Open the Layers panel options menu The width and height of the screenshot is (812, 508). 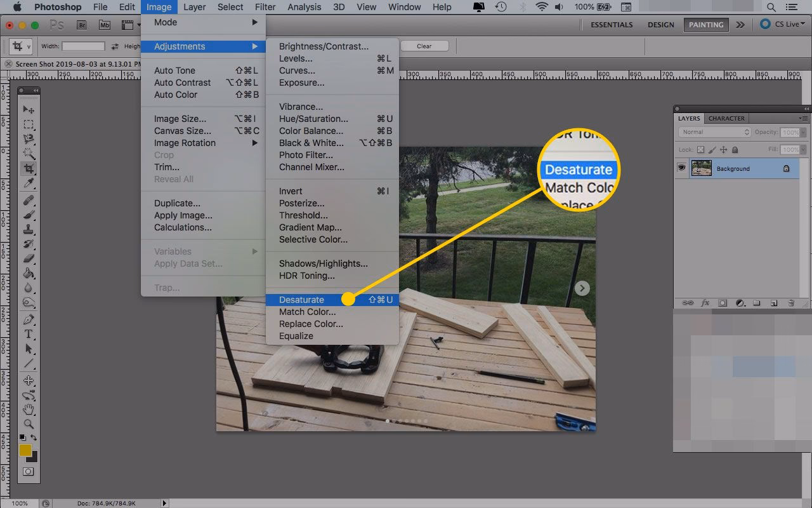[x=803, y=119]
